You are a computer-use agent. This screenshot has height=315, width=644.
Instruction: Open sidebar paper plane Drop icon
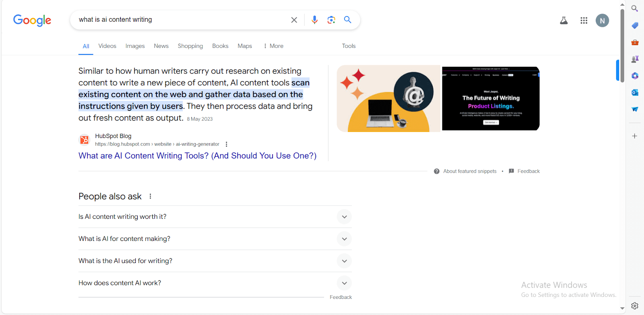click(635, 109)
